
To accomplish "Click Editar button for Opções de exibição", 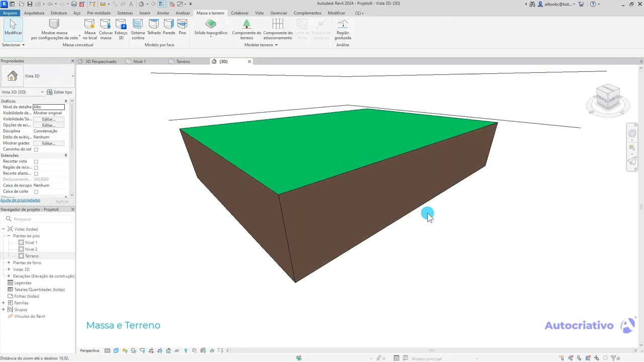I will pyautogui.click(x=48, y=125).
